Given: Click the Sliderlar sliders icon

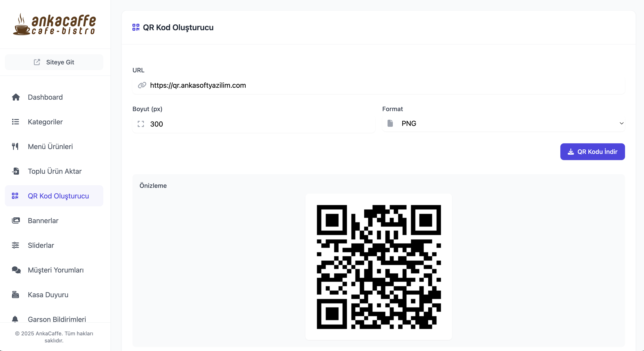Looking at the screenshot, I should [x=15, y=245].
